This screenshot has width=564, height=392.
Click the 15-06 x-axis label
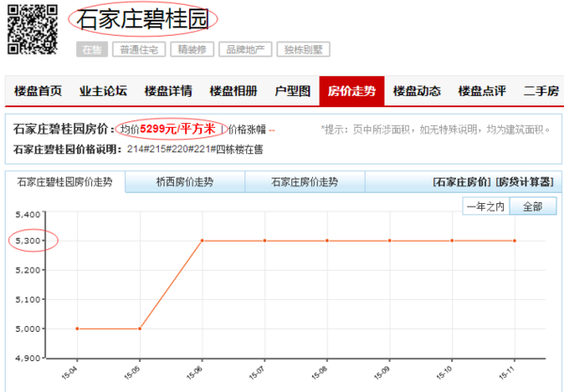pos(195,372)
